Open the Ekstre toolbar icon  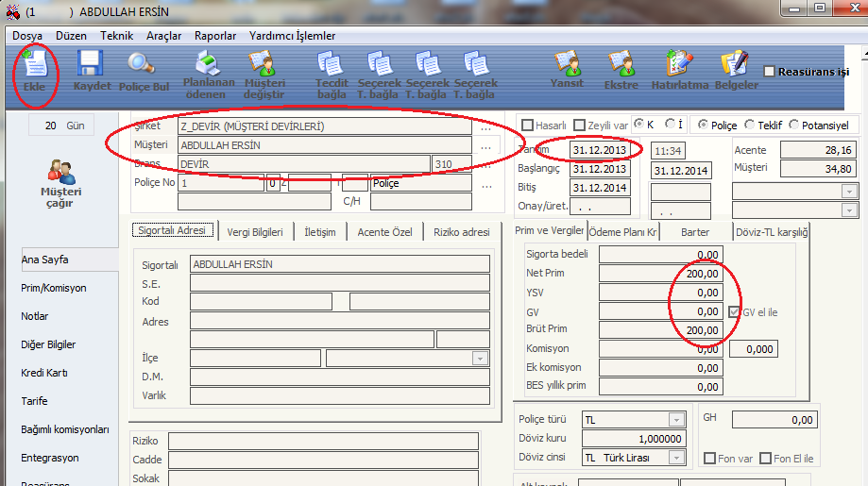pyautogui.click(x=621, y=66)
